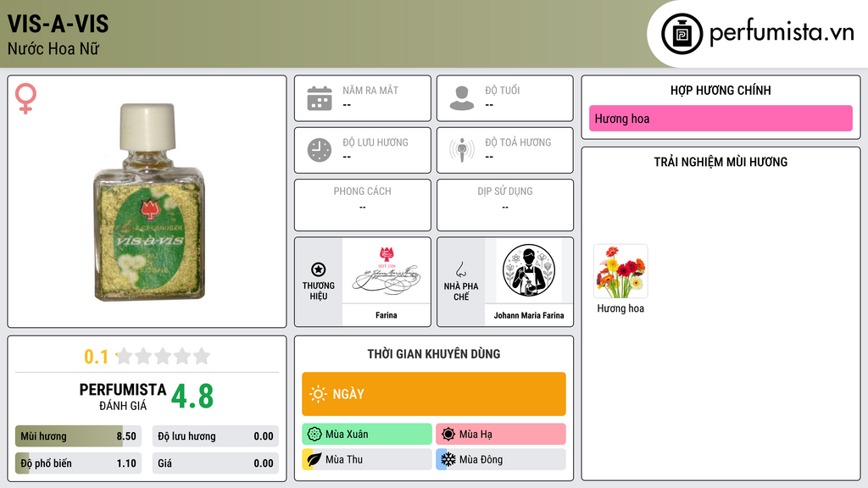Click the nose icon above Nhà Pha Chế
The height and width of the screenshot is (488, 868).
coord(460,269)
